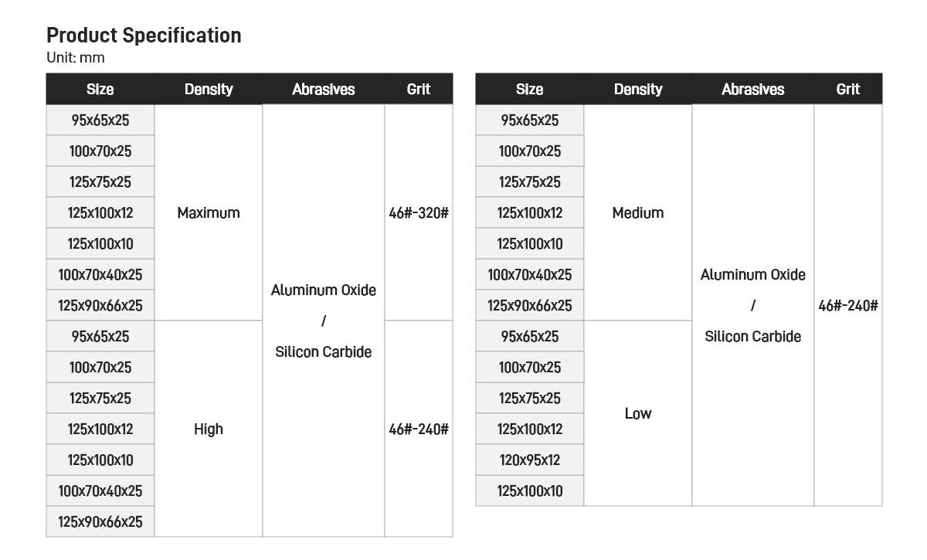Click Size header in the left table

pyautogui.click(x=100, y=89)
